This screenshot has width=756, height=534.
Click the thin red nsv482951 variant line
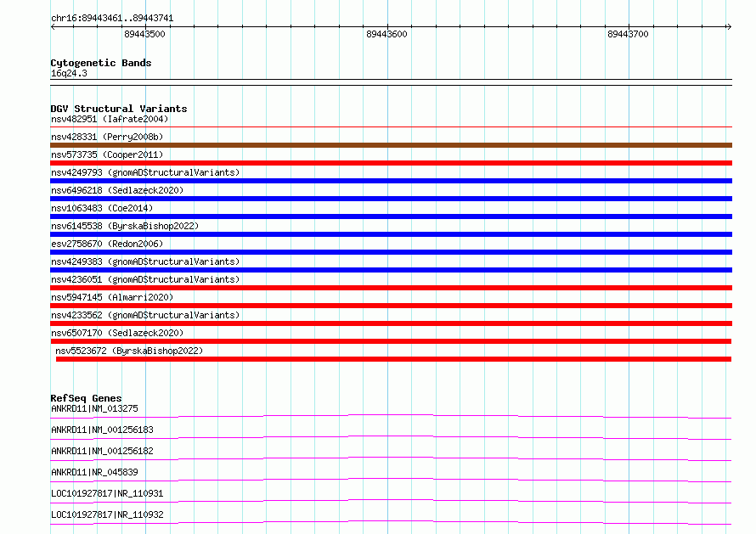pos(391,127)
